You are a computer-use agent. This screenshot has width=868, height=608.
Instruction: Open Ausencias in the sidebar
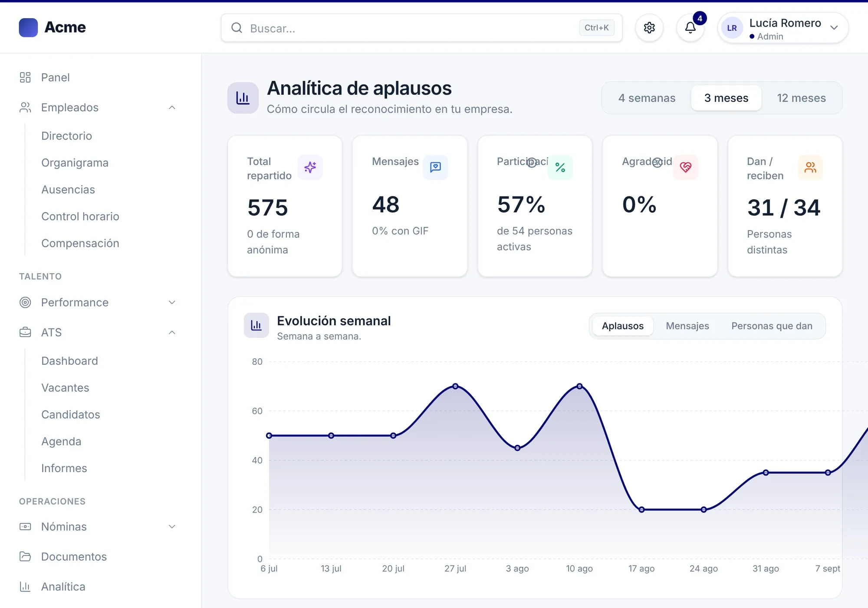(x=68, y=190)
